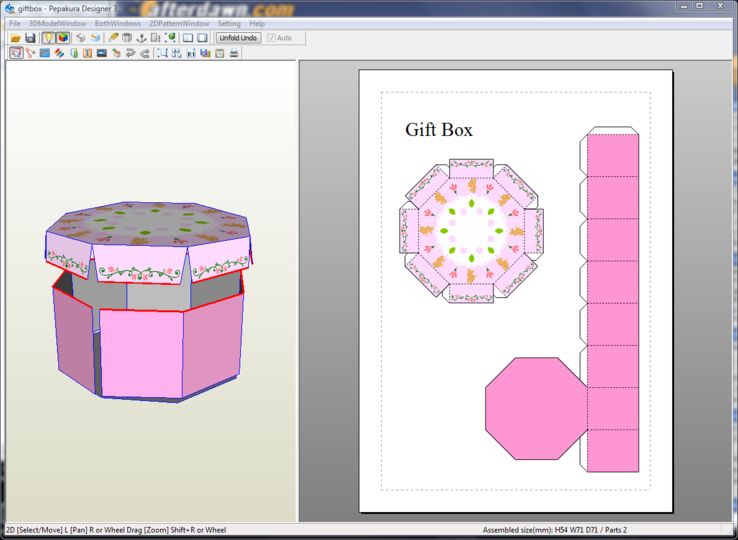Click the multicolored stripes icon
Image resolution: width=738 pixels, height=540 pixels.
59,53
